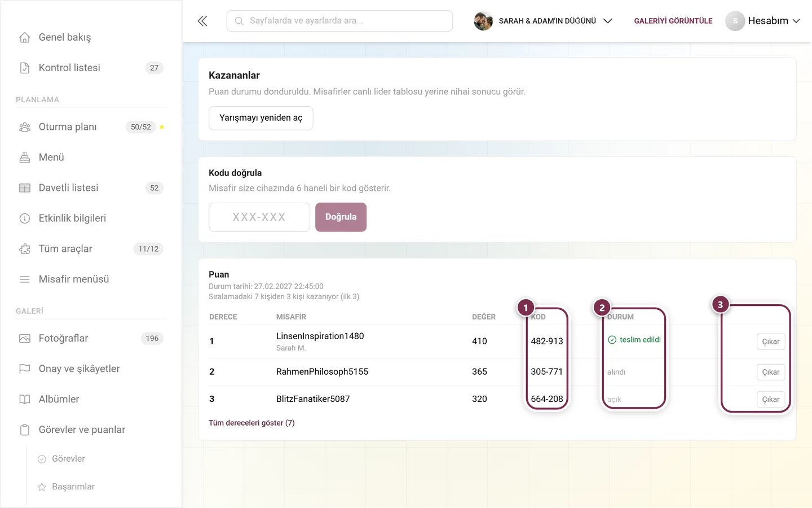Click the Tüm araçlar puzzle icon

[x=25, y=249]
